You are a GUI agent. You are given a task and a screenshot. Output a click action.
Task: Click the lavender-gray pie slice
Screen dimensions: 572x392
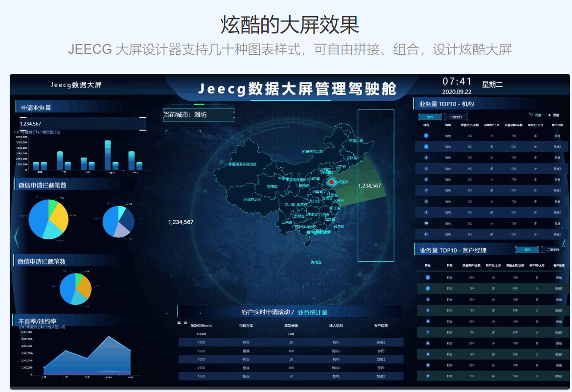coord(122,230)
